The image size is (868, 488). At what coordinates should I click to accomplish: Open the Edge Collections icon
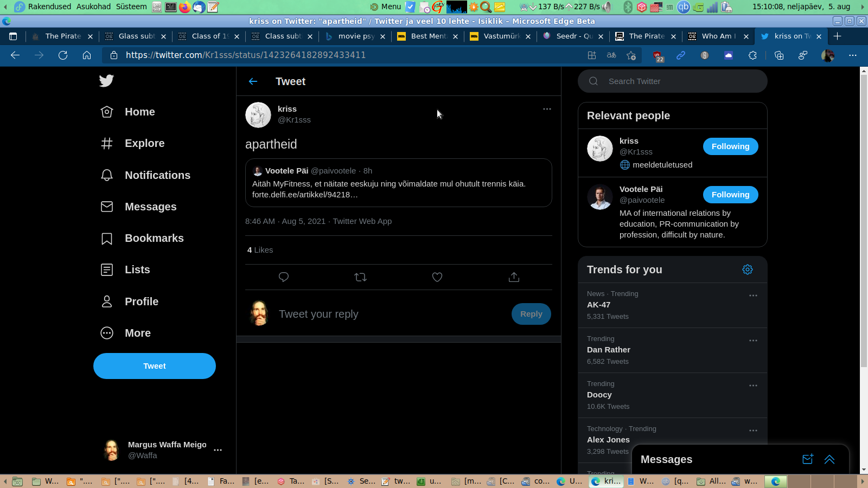pos(779,55)
